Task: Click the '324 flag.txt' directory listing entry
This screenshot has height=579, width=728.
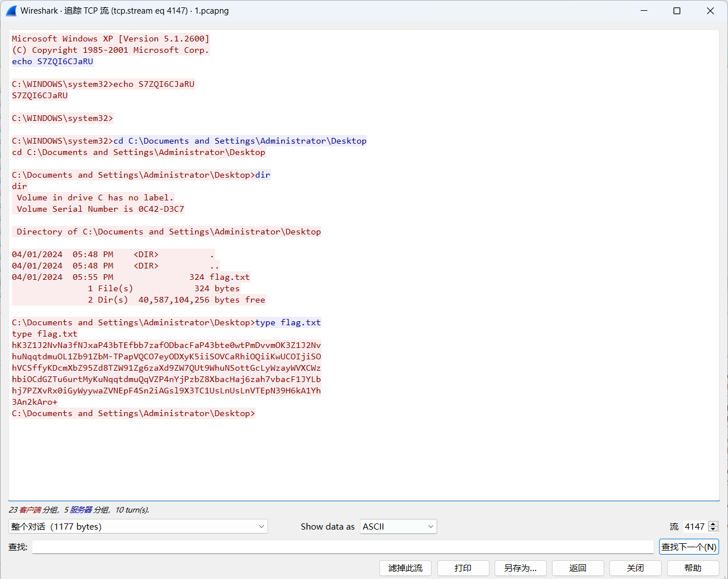Action: 219,277
